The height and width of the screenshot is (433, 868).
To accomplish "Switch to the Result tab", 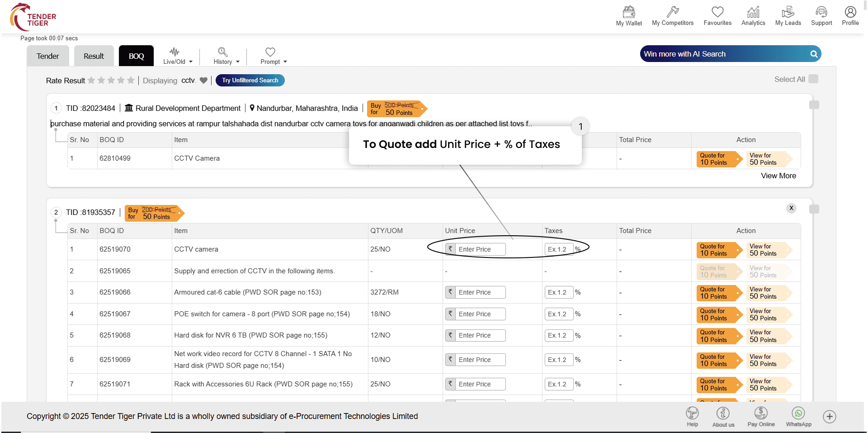I will click(x=94, y=56).
